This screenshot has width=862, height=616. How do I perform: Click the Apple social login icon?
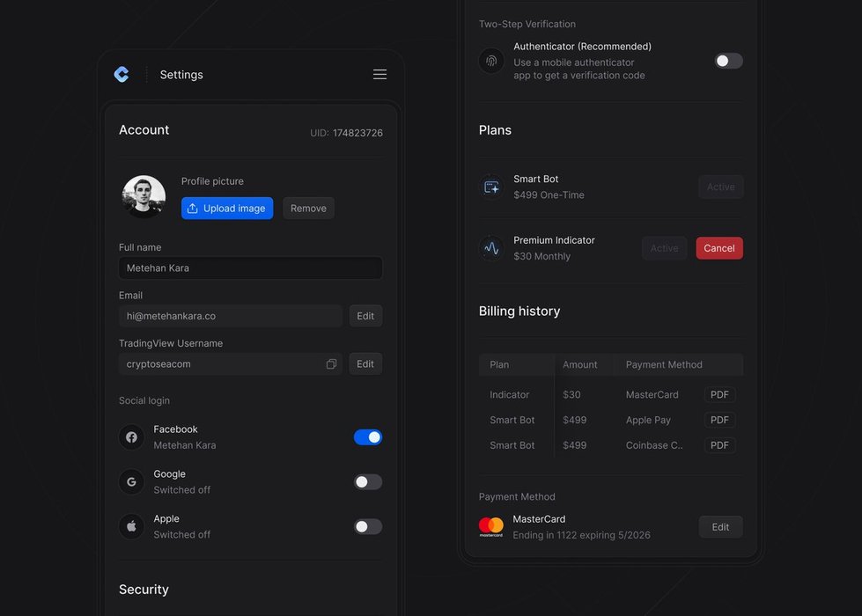coord(131,526)
